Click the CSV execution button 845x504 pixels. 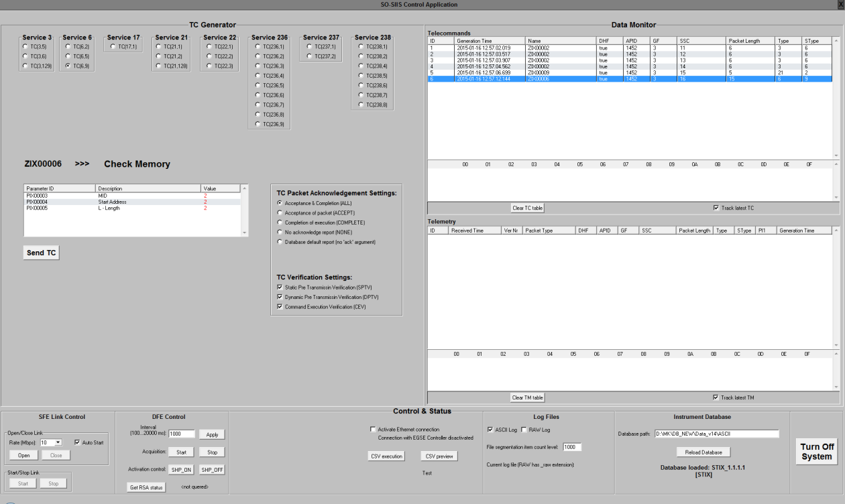tap(387, 456)
